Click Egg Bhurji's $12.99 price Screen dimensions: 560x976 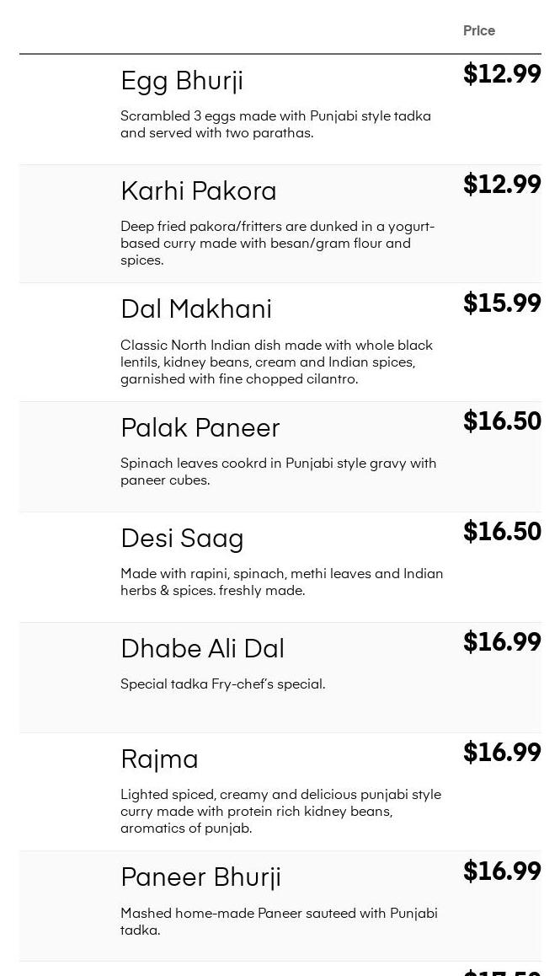tap(502, 74)
